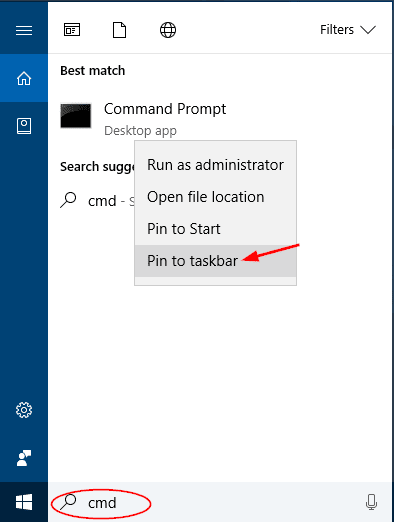Screen dimensions: 394x522
Task: Open the hamburger menu in the sidebar
Action: (24, 30)
